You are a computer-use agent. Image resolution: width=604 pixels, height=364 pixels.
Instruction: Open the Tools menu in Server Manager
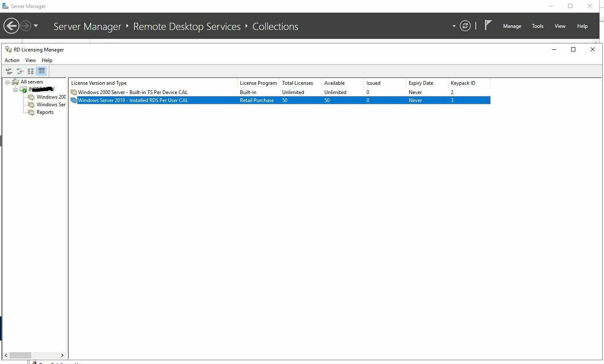point(537,26)
